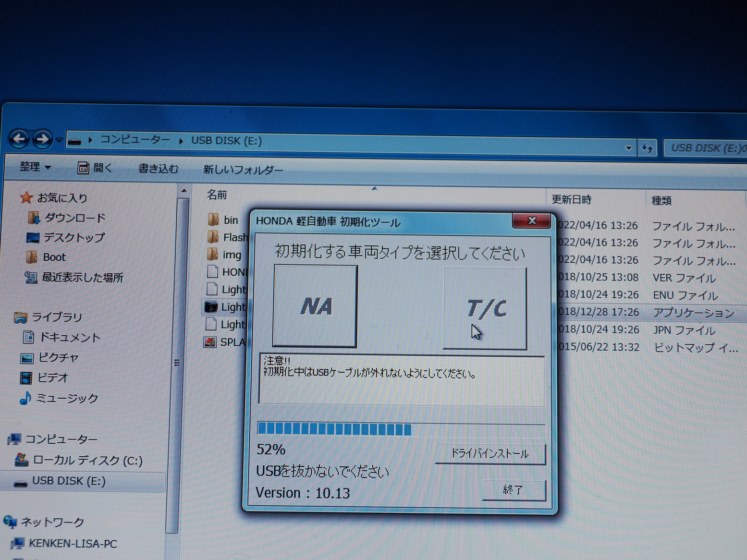747x560 pixels.
Task: Click the アプリケーション type cell
Action: coord(693,313)
